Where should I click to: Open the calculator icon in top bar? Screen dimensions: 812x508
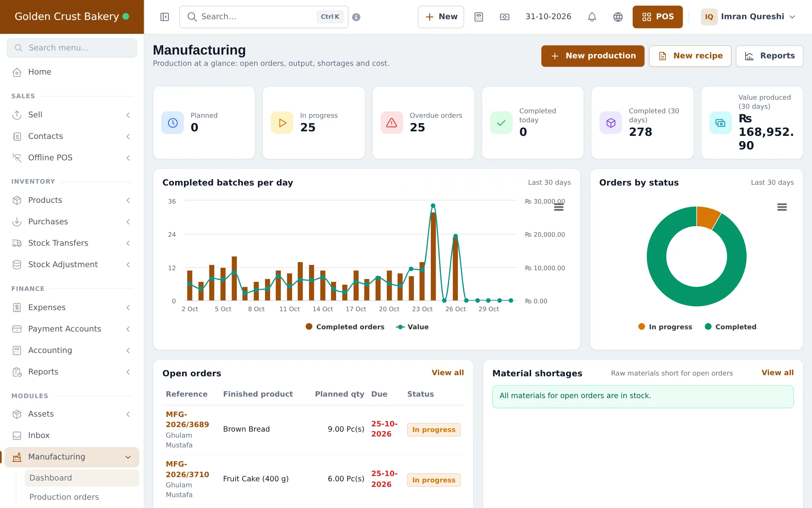479,17
